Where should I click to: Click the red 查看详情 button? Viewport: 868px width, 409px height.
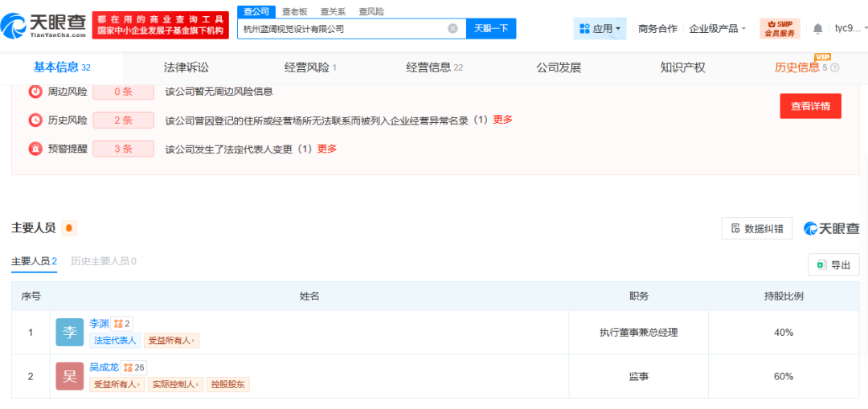[810, 106]
